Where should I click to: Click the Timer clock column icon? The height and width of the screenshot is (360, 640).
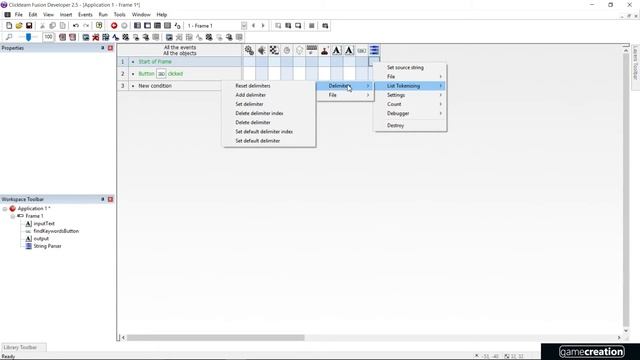point(287,50)
